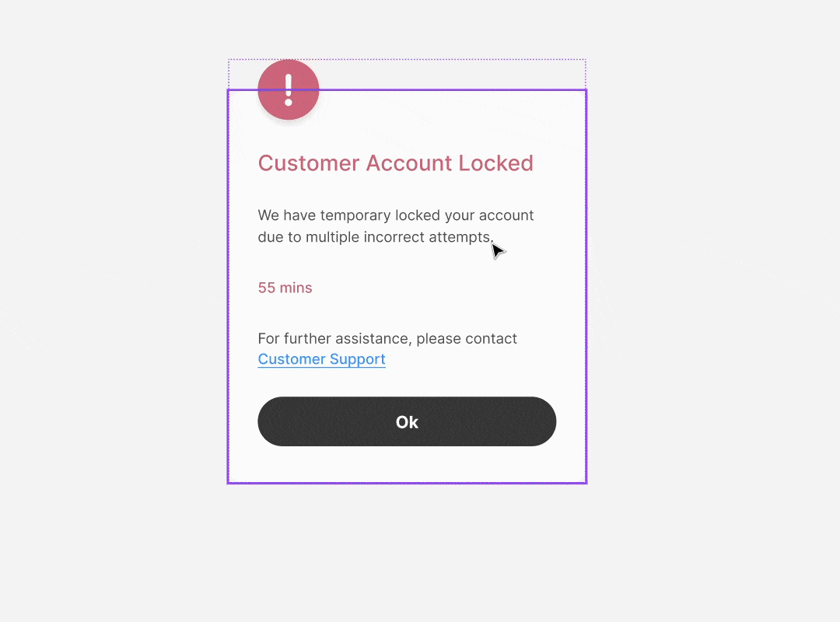Screen dimensions: 840x622
Task: Click the blank white area beneath the Ok button
Action: [x=407, y=463]
